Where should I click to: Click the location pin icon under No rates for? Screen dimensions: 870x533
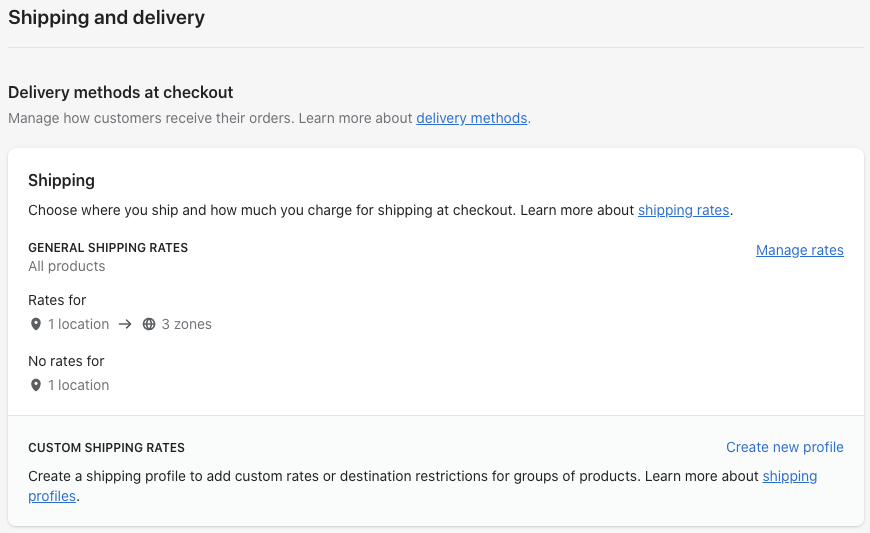(36, 385)
